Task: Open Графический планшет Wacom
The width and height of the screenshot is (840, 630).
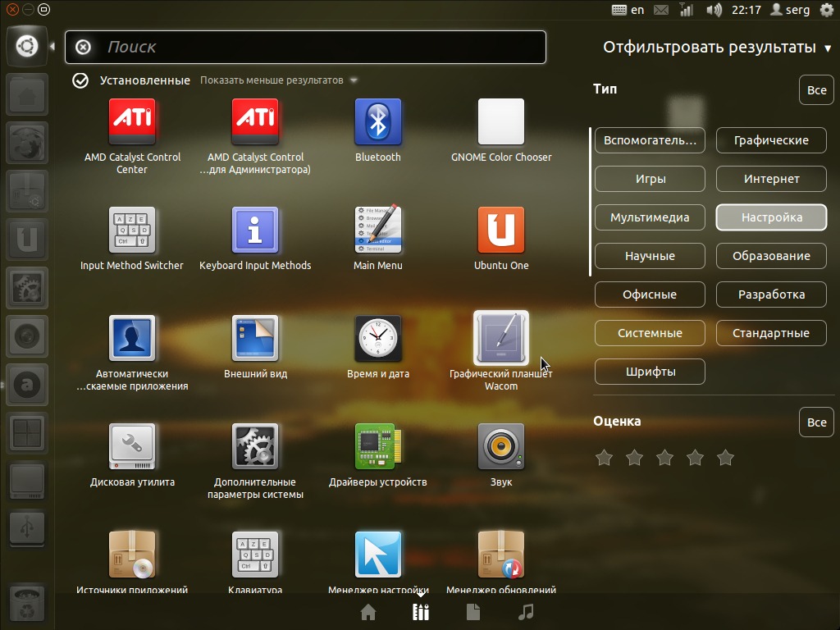Action: coord(501,339)
